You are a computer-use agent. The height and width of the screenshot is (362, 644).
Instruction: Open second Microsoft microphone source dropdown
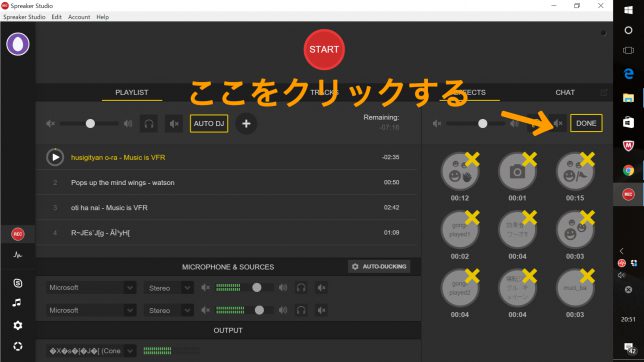coord(91,310)
